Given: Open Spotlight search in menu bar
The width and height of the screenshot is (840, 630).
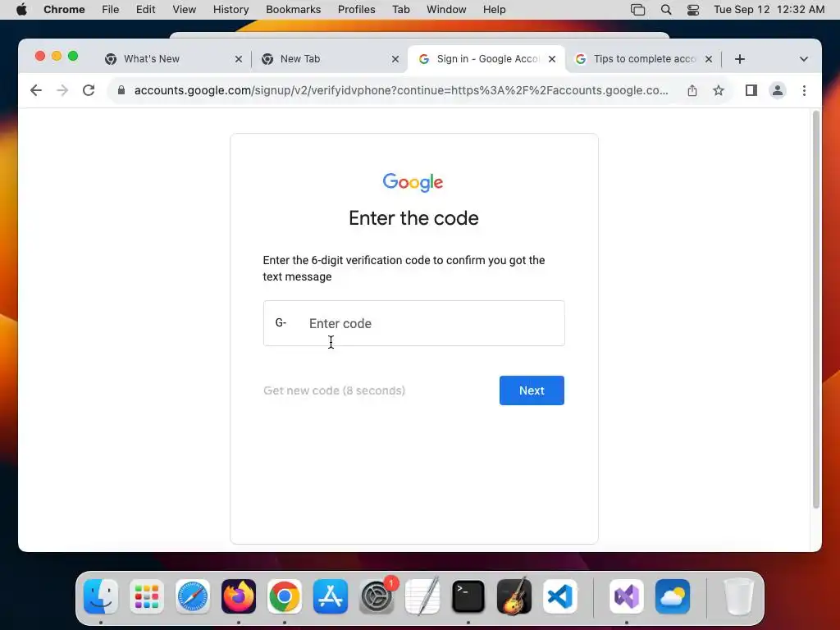Looking at the screenshot, I should pos(666,10).
